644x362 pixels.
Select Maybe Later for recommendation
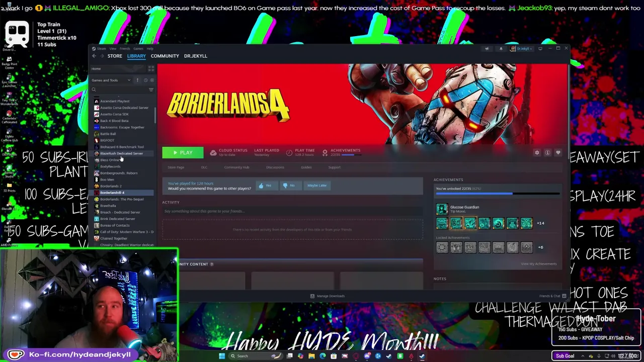click(x=317, y=186)
